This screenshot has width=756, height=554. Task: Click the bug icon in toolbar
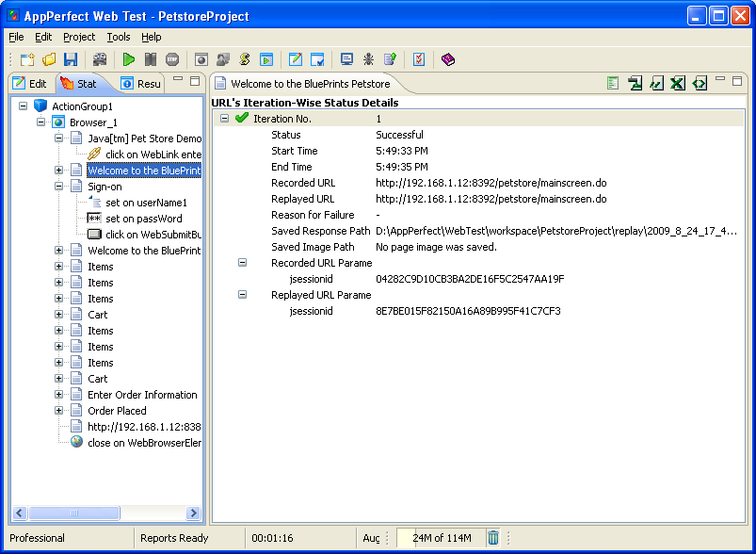tap(368, 59)
